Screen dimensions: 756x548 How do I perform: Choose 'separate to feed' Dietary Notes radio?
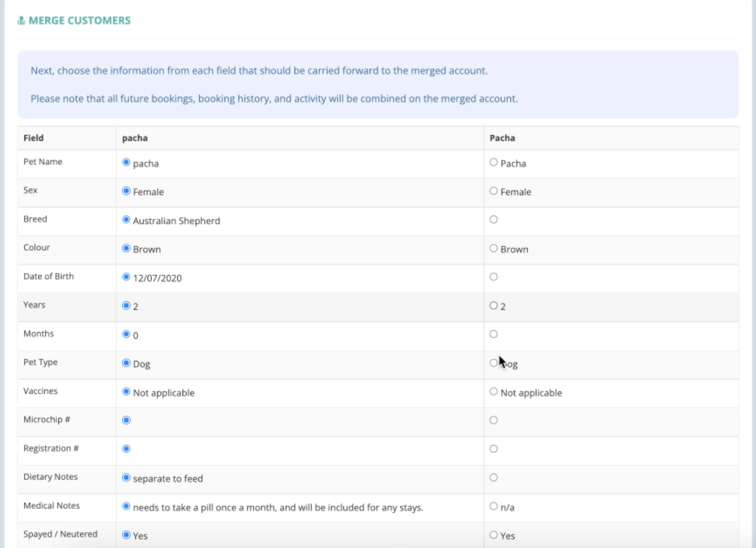(x=126, y=477)
